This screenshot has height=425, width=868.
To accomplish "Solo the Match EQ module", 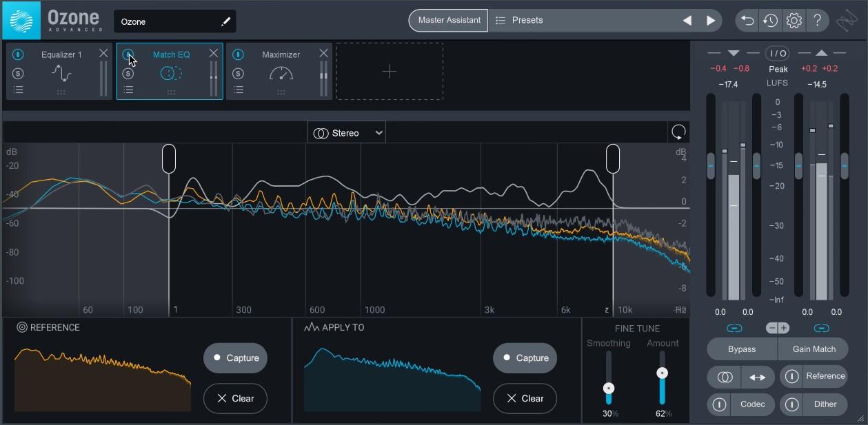I will [128, 74].
